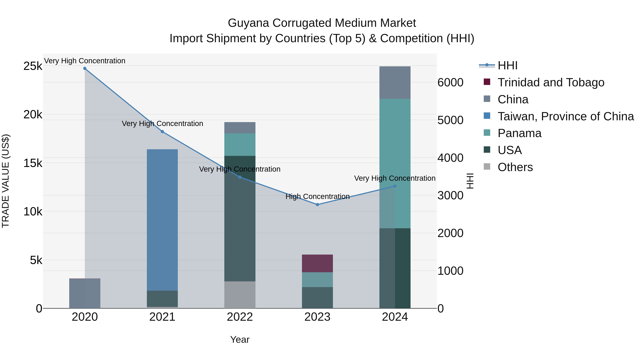Toggle the USA legend label
The image size is (644, 362).
coord(510,150)
